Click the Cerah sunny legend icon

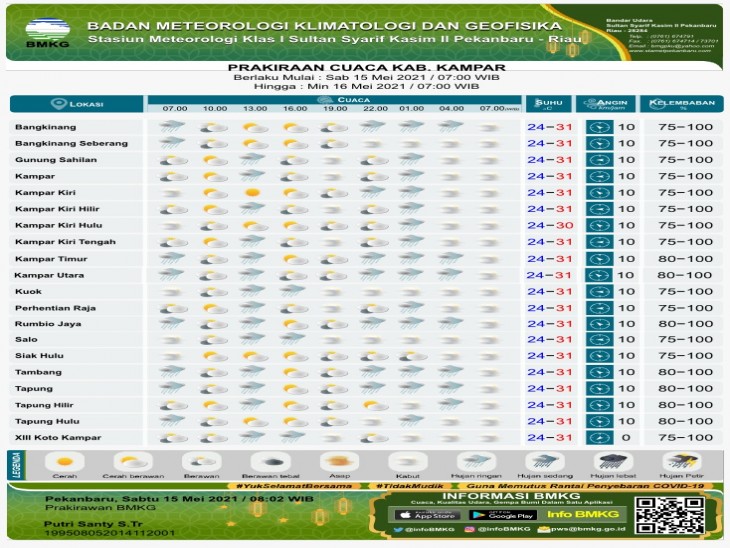[x=66, y=461]
